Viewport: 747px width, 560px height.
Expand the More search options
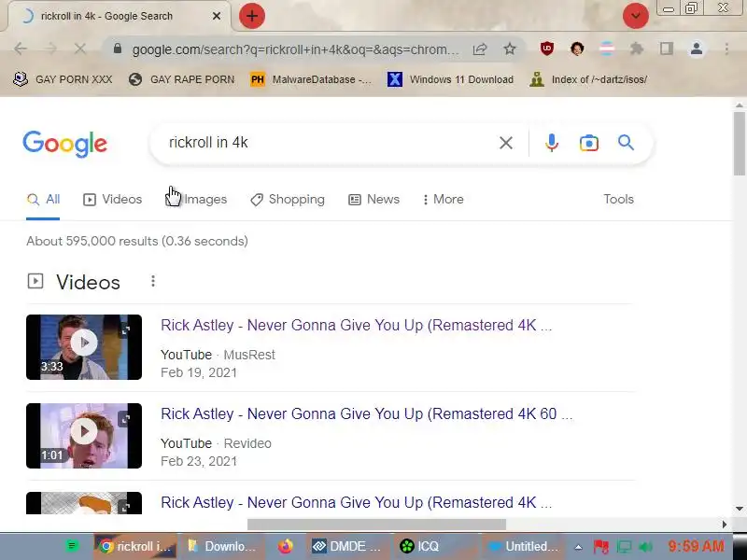click(x=443, y=199)
